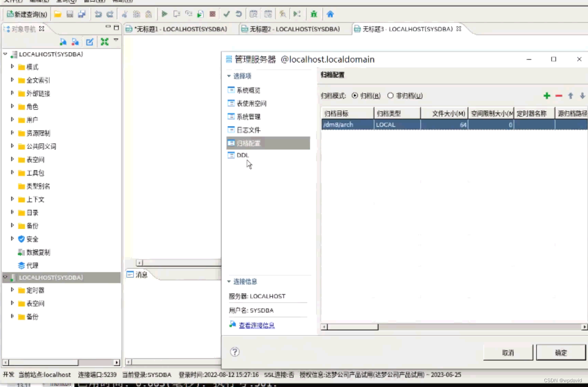Click the rollback (blue undo arrow) icon
This screenshot has height=387, width=588.
point(238,14)
